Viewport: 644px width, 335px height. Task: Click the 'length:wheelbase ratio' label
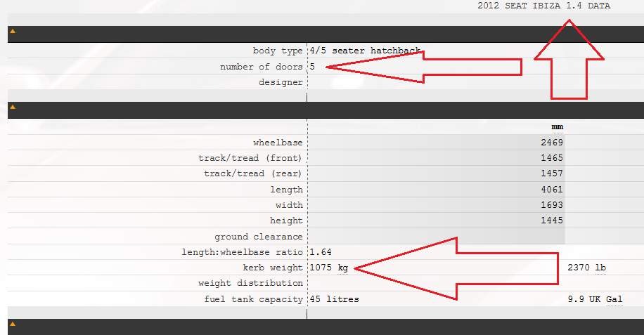pyautogui.click(x=242, y=252)
